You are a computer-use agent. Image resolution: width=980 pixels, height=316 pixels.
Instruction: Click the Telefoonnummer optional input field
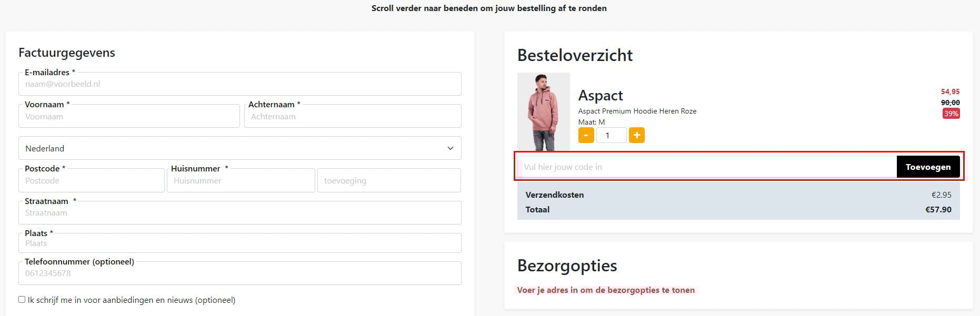(x=239, y=273)
